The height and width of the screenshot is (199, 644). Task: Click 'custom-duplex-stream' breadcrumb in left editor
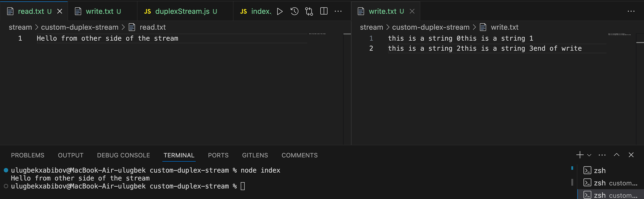coord(80,27)
